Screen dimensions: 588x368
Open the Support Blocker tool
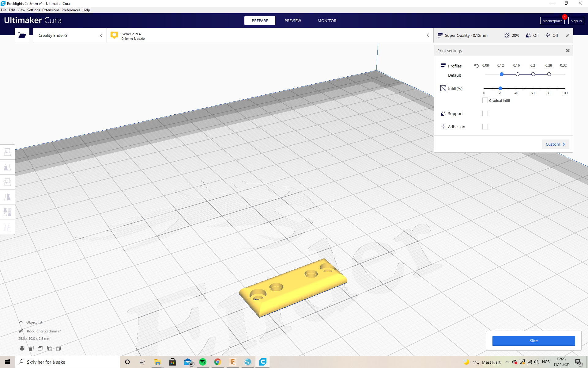pyautogui.click(x=7, y=227)
